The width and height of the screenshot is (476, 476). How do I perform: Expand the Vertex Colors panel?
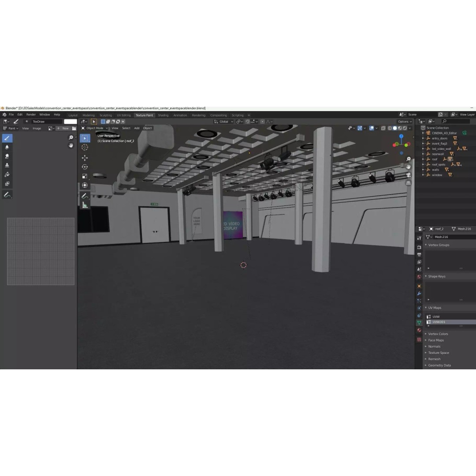point(438,334)
